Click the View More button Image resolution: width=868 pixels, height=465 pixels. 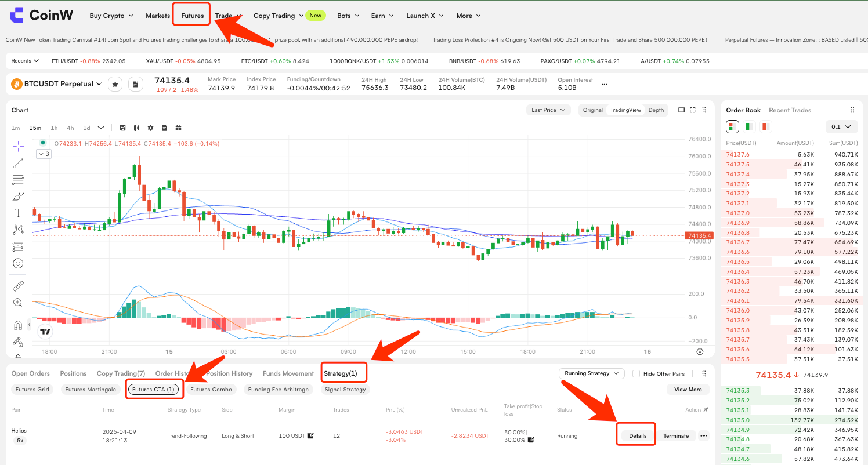tap(688, 390)
